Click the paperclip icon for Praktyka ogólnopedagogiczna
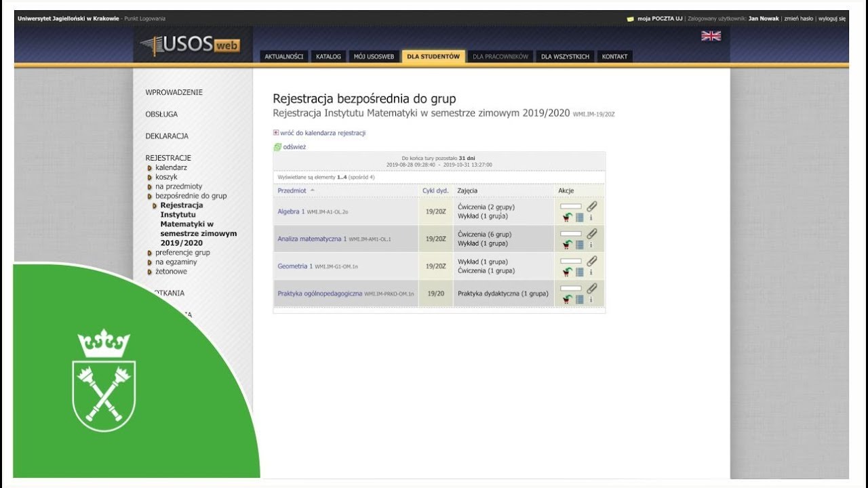 (592, 288)
